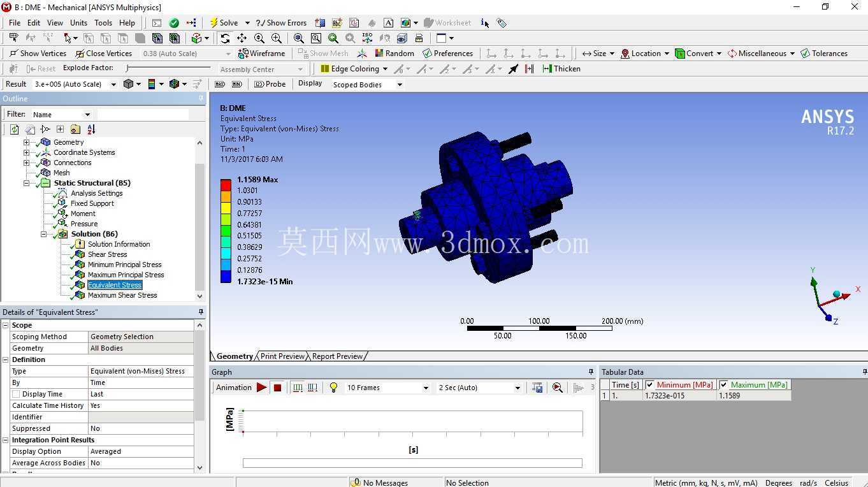Click the ruler icon in toolbar
The width and height of the screenshot is (868, 487).
[x=419, y=38]
